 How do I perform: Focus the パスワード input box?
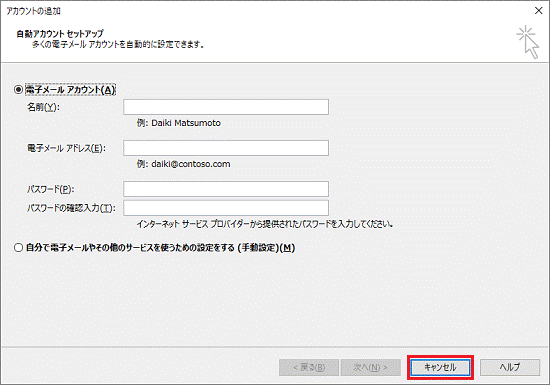[x=226, y=189]
